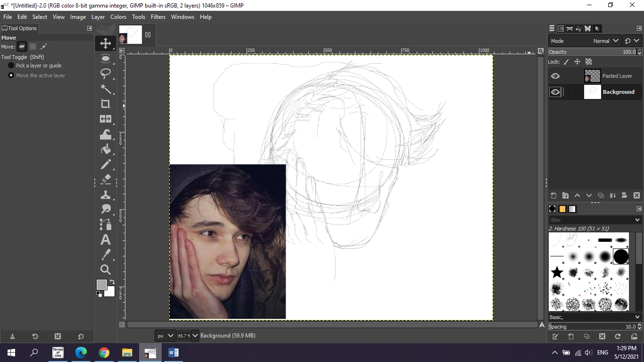Select the Smudge tool
644x362 pixels.
(x=105, y=209)
